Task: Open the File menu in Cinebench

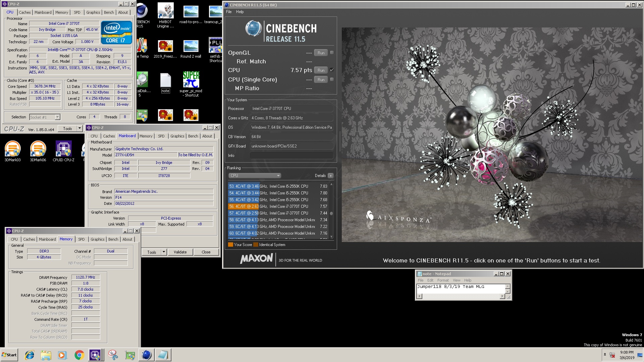Action: click(229, 12)
